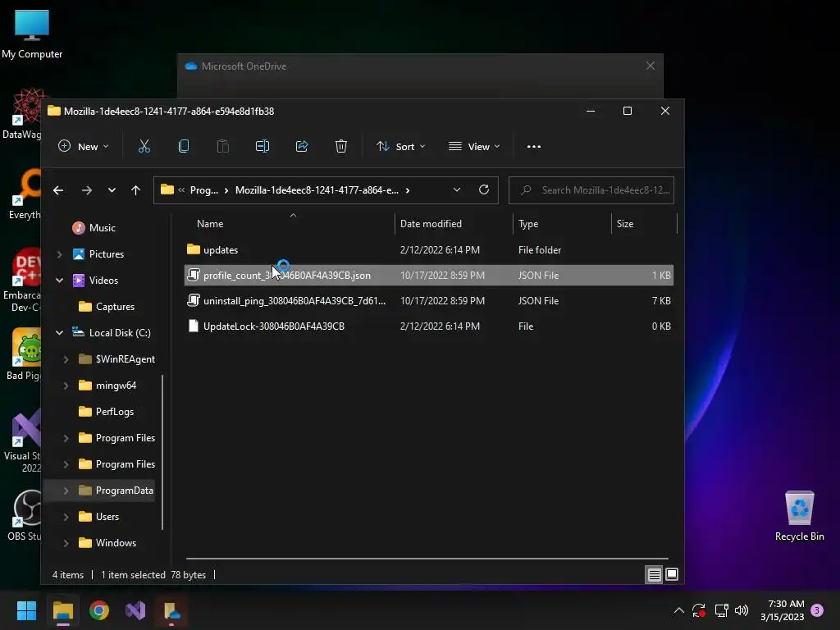Open the Bad Piggies desktop shortcut
The width and height of the screenshot is (840, 630).
coord(24,354)
